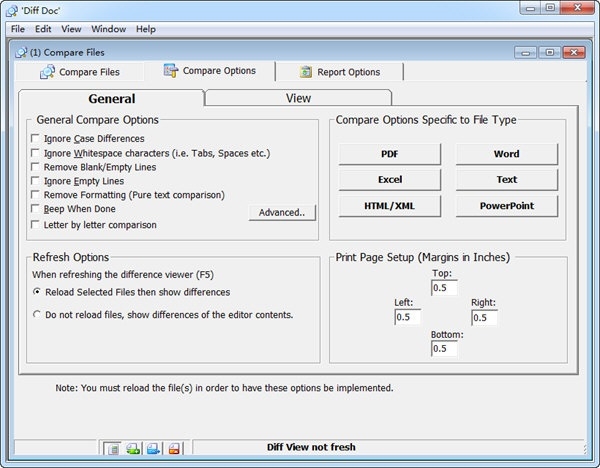Click the Advanced.. button
Viewport: 600px width, 468px height.
pos(282,212)
